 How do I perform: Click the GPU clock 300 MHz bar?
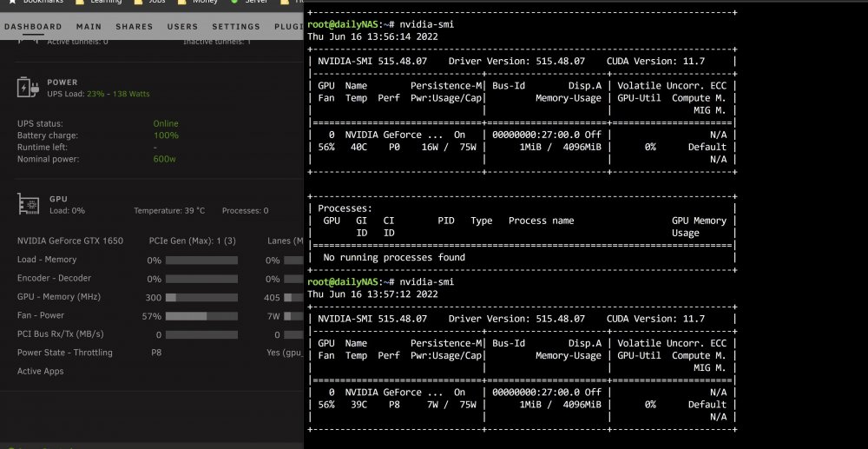pos(201,297)
